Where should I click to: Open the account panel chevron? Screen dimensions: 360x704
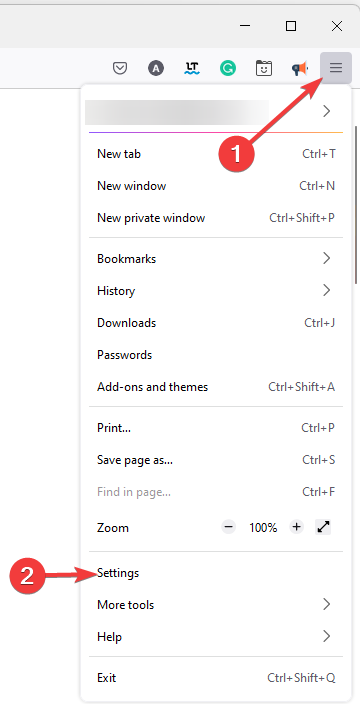point(327,111)
